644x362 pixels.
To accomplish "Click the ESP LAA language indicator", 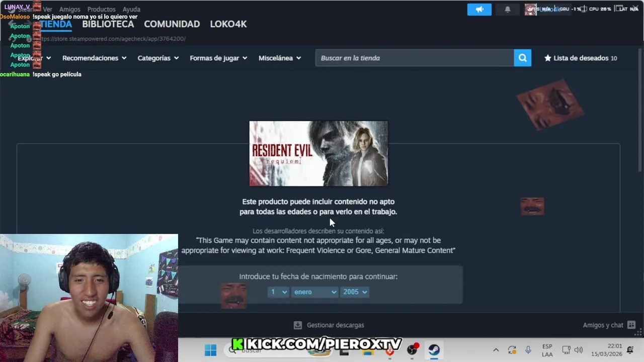I will pyautogui.click(x=547, y=350).
